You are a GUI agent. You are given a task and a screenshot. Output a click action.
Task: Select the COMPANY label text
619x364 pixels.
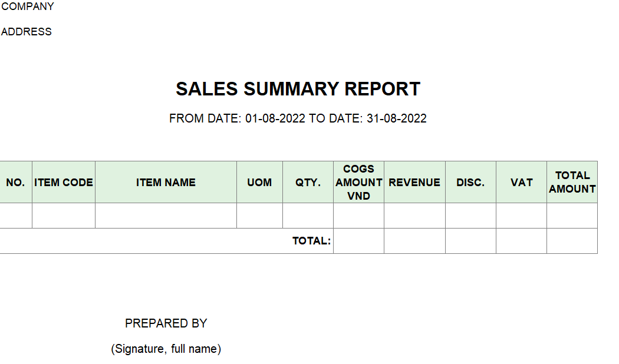(x=27, y=6)
